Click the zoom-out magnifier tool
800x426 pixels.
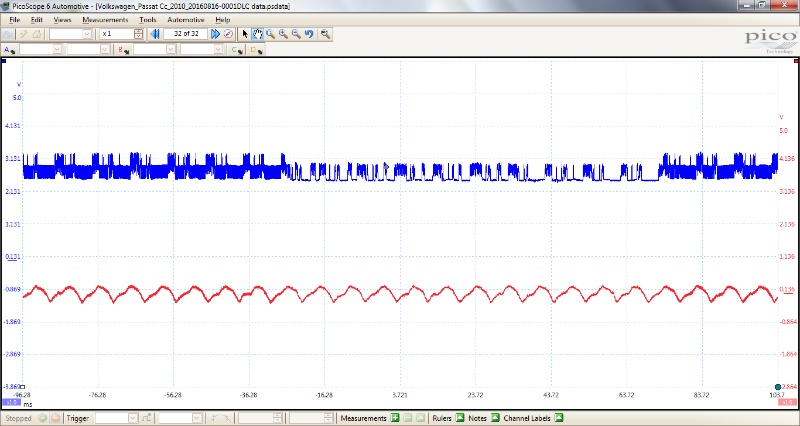[296, 34]
